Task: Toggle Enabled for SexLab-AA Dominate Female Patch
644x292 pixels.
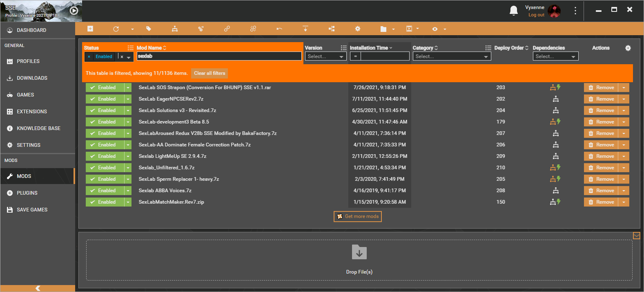Action: [105, 145]
